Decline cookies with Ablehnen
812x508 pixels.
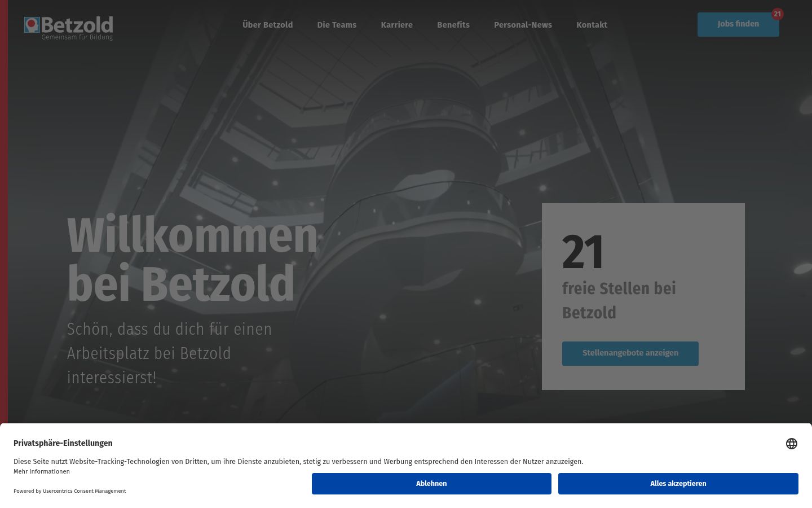click(x=431, y=484)
